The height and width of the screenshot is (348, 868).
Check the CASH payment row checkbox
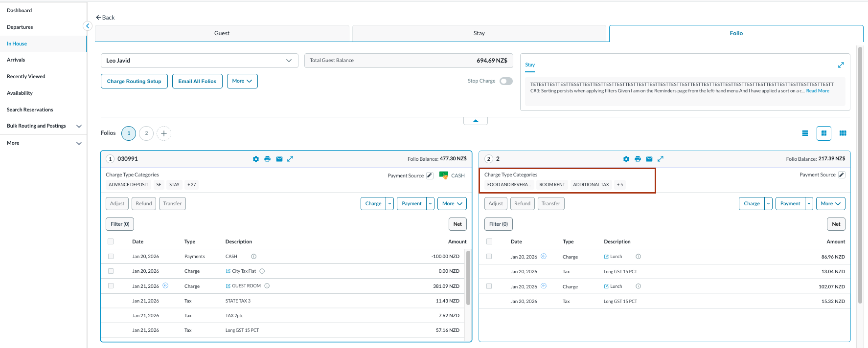point(111,257)
